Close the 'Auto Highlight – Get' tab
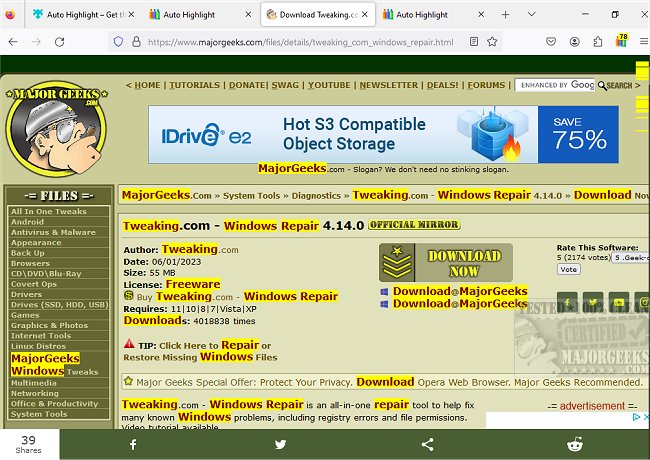This screenshot has width=650, height=460. pos(131,15)
